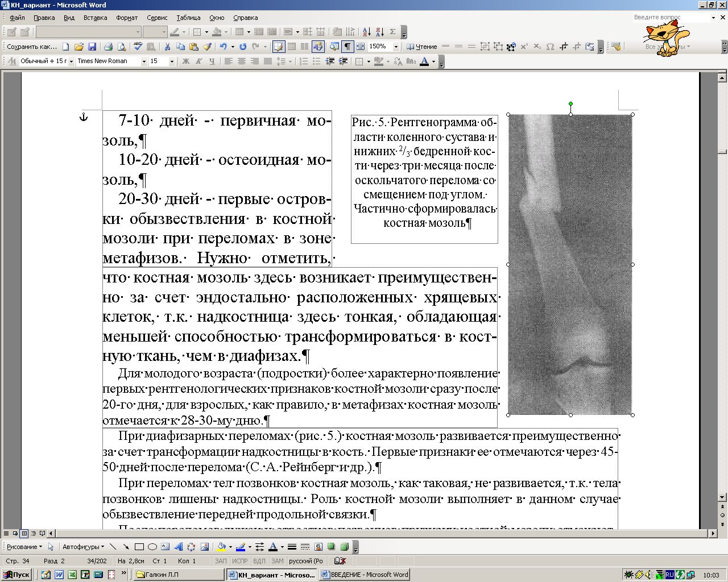728x582 pixels.
Task: Cut selection with the scissors icon
Action: pos(167,47)
